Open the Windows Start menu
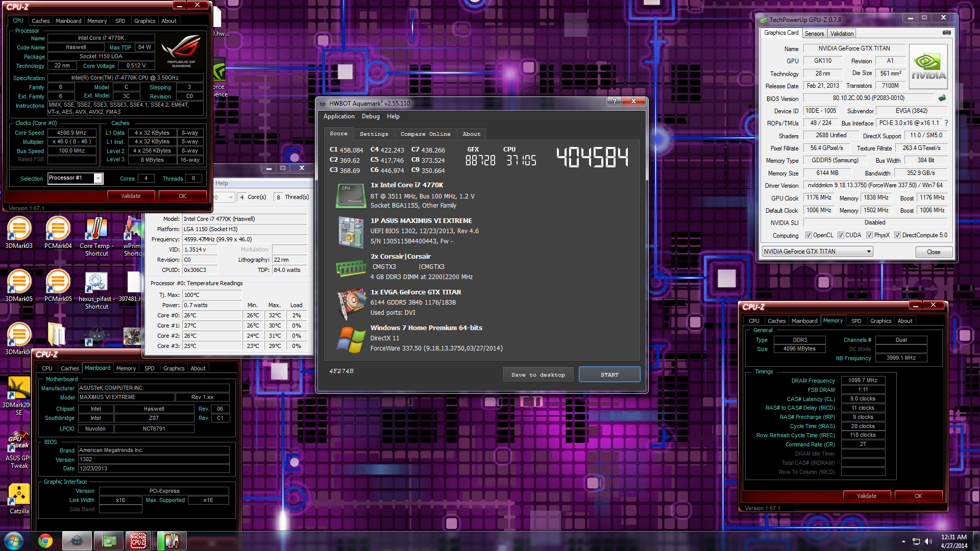980x551 pixels. pos(14,541)
